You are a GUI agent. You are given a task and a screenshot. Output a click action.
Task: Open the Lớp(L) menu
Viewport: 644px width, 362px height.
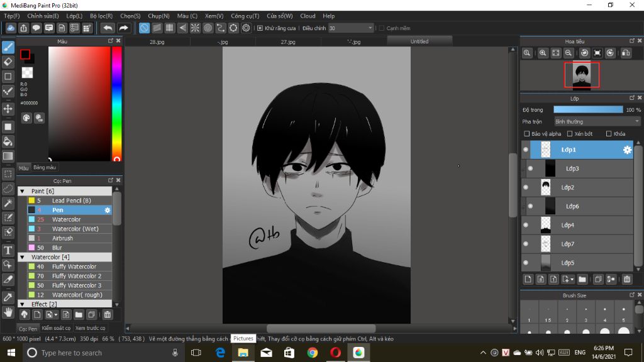point(74,16)
